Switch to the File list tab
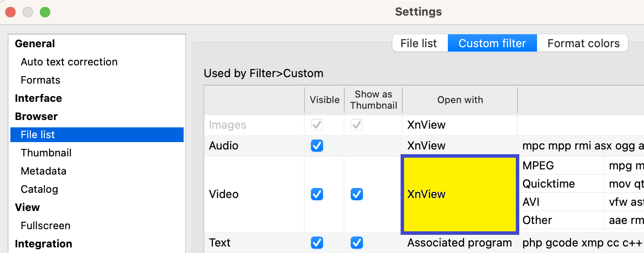644x253 pixels. click(418, 43)
